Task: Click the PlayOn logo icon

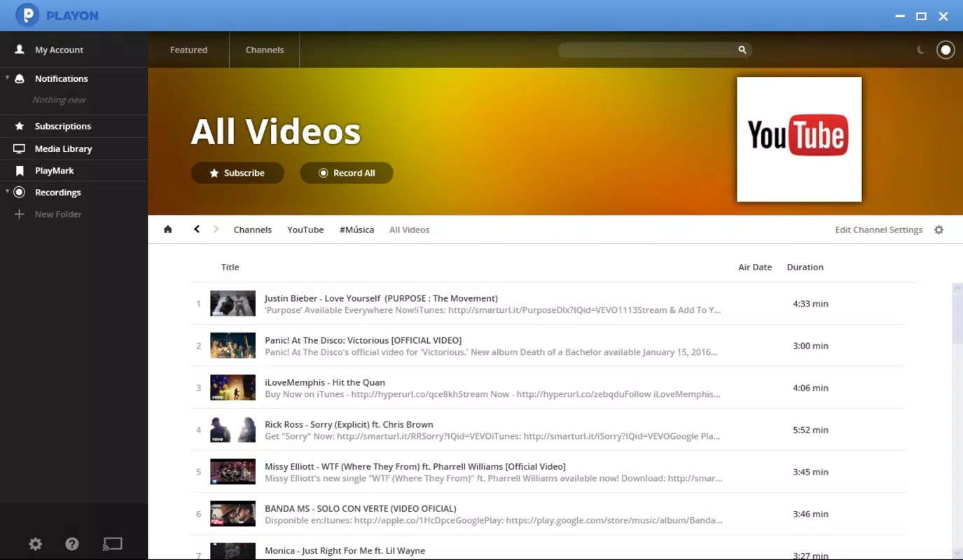Action: click(27, 15)
